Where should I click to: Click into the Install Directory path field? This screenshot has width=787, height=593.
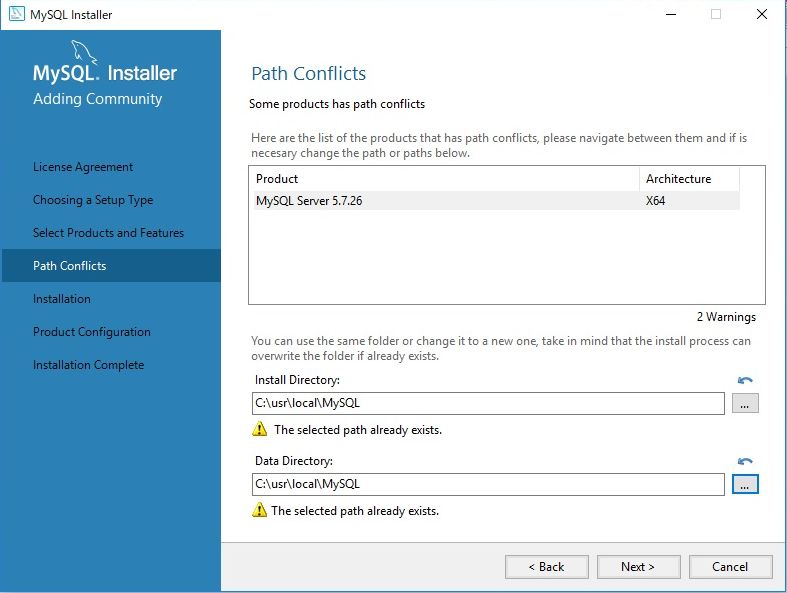(488, 404)
